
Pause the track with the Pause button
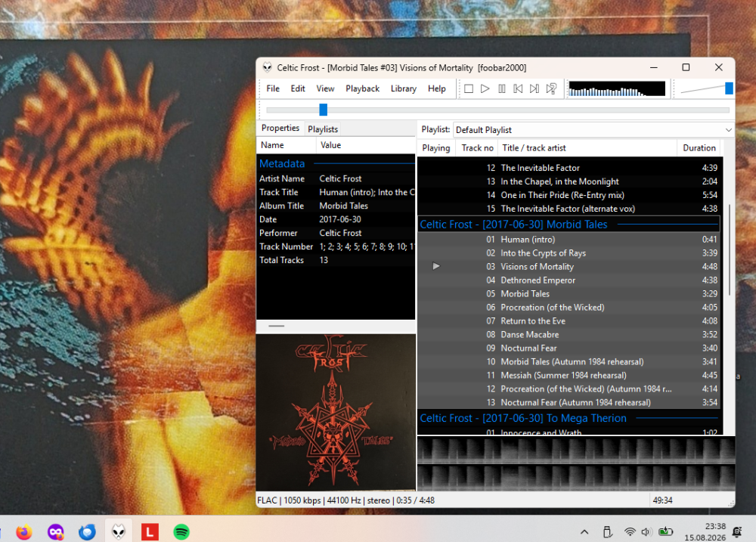[502, 88]
